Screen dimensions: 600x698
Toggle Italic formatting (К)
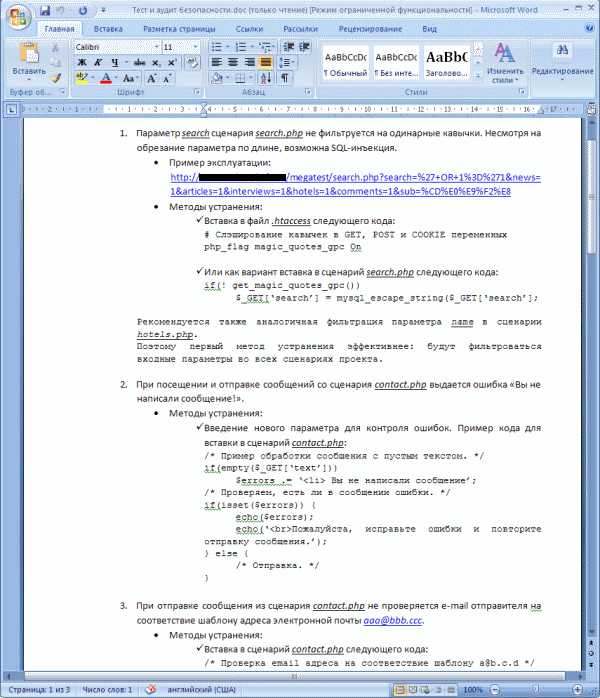click(98, 62)
